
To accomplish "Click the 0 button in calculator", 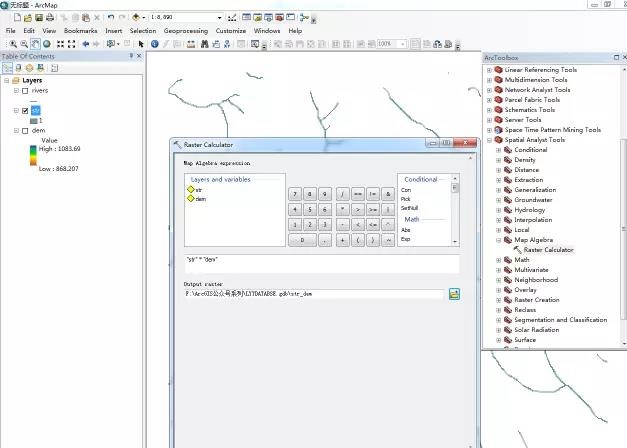I will 302,240.
